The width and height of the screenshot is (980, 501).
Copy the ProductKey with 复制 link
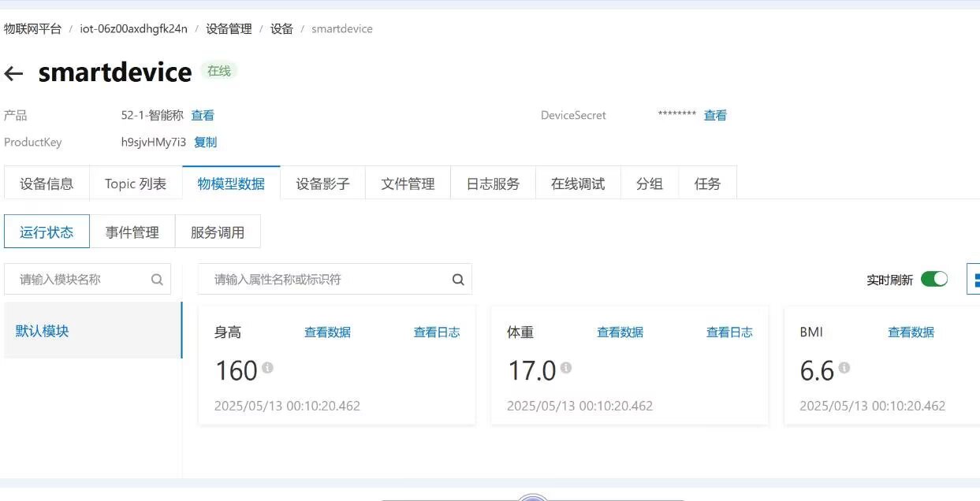205,142
